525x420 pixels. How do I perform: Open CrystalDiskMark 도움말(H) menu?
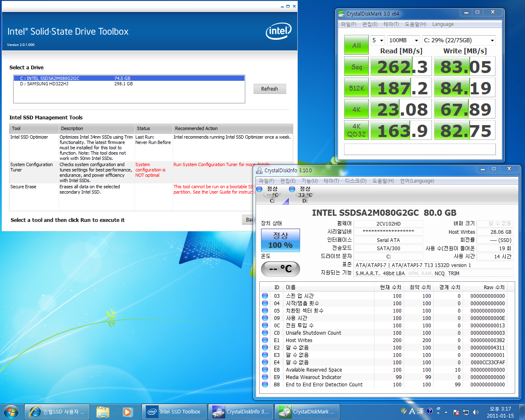[x=415, y=24]
